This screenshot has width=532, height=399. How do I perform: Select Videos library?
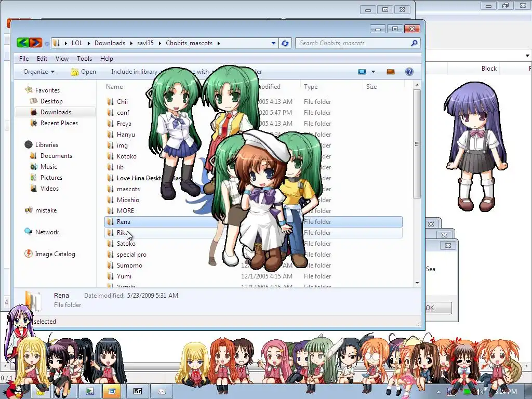pos(49,188)
